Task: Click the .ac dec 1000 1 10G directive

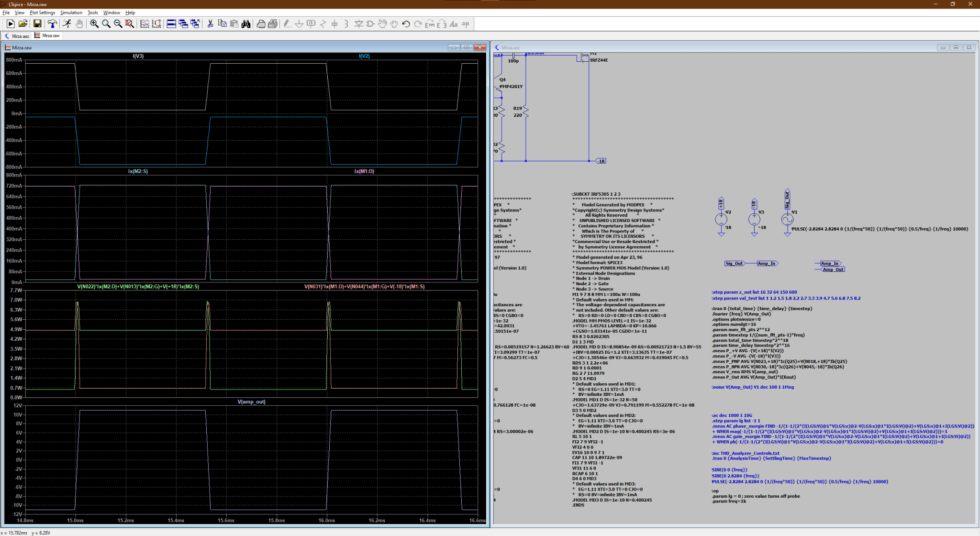Action: click(732, 415)
